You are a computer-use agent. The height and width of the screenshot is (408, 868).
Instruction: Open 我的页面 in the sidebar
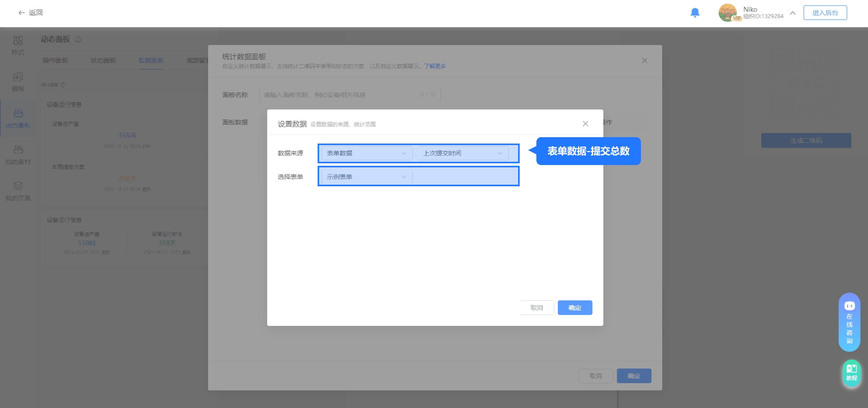(x=18, y=191)
